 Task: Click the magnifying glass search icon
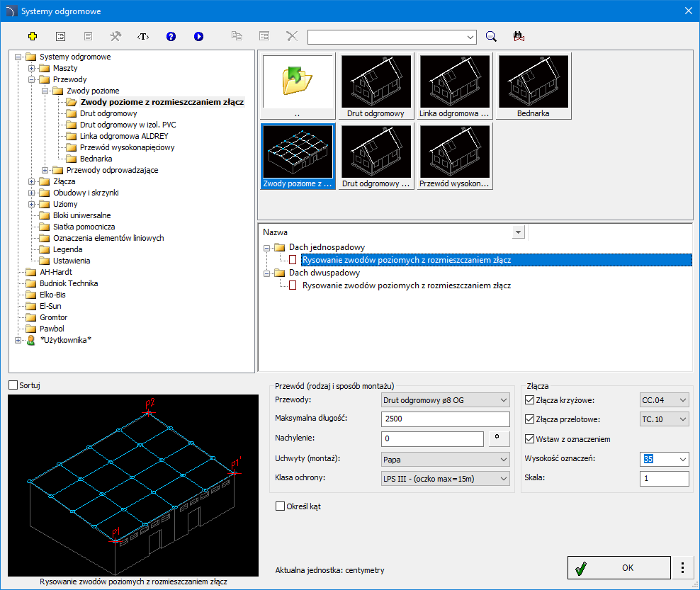tap(491, 36)
